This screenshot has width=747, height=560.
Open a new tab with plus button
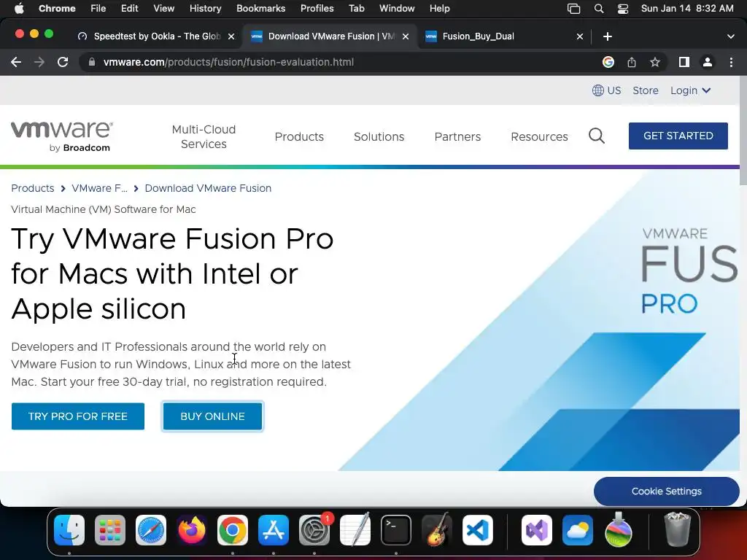[608, 36]
